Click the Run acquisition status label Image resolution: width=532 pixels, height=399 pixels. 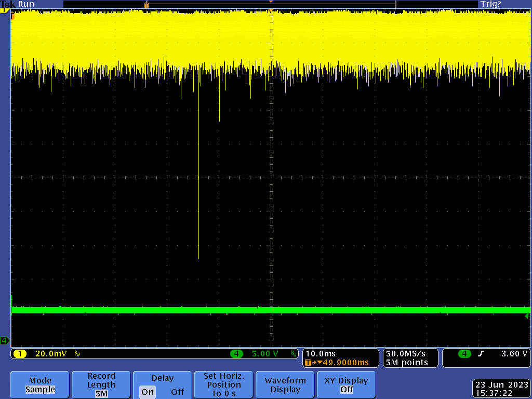26,4
